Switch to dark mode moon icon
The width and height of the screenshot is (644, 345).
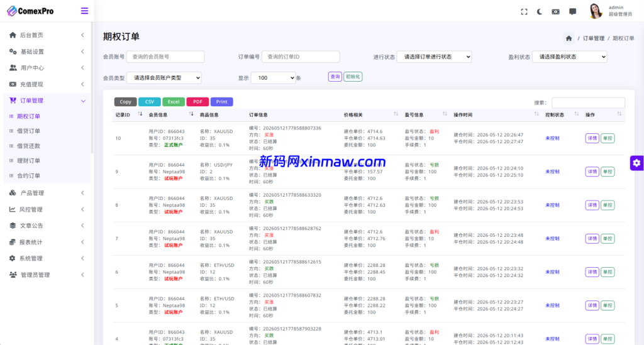(x=540, y=12)
